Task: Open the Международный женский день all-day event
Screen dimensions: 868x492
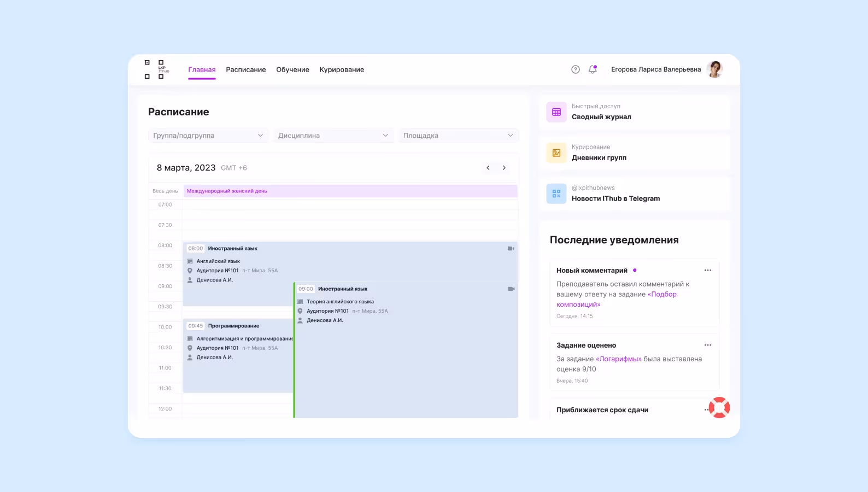Action: point(350,191)
